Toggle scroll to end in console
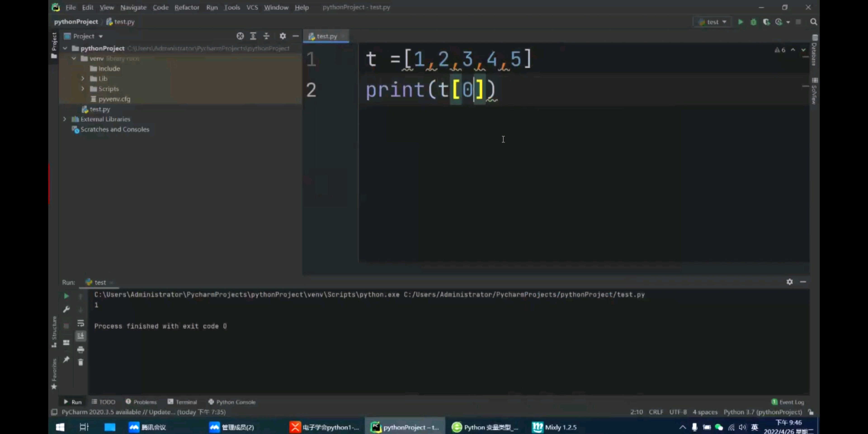 pos(80,336)
